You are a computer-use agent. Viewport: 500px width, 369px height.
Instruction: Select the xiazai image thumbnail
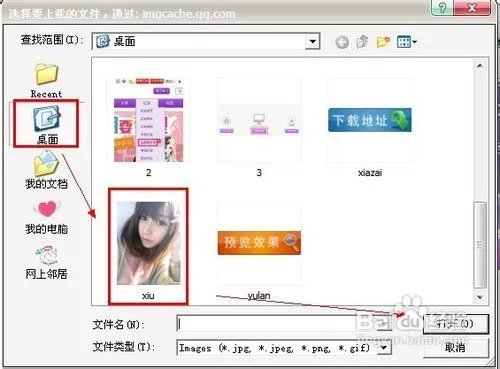tap(370, 120)
